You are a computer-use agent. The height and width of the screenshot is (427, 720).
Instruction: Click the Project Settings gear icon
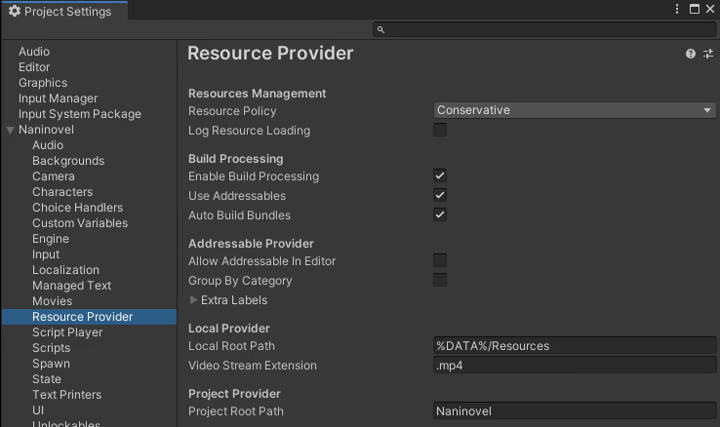(15, 11)
